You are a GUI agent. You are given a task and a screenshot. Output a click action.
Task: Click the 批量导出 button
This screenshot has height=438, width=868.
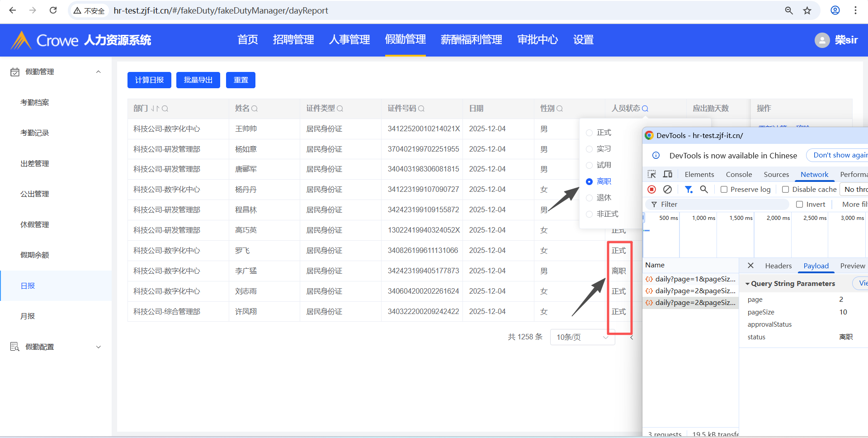coord(198,80)
